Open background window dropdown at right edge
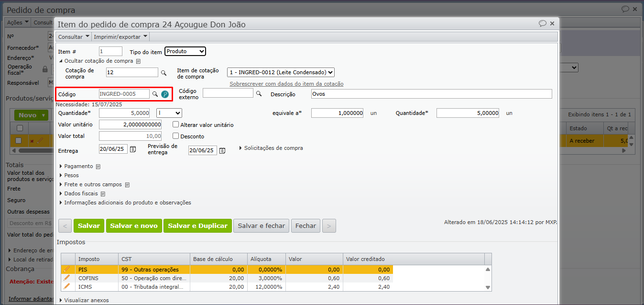Viewport: 644px width, 305px height. coord(568,68)
